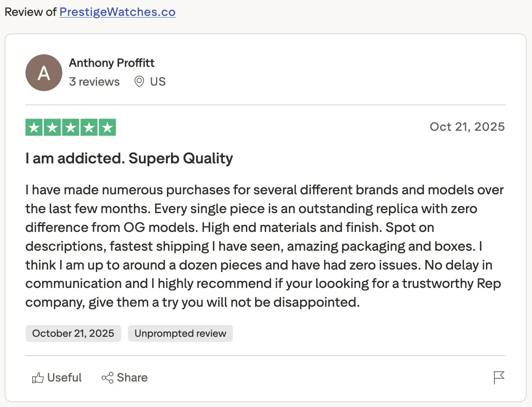Click the Share network icon

point(107,378)
